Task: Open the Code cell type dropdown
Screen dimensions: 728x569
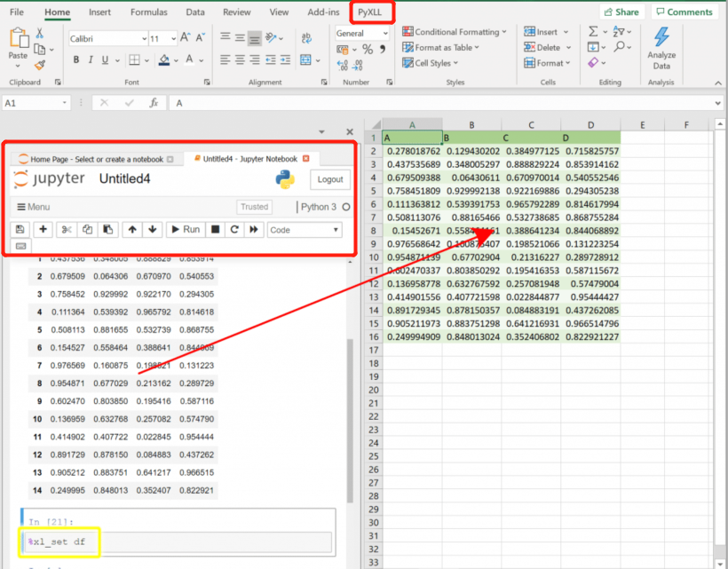Action: click(x=305, y=229)
